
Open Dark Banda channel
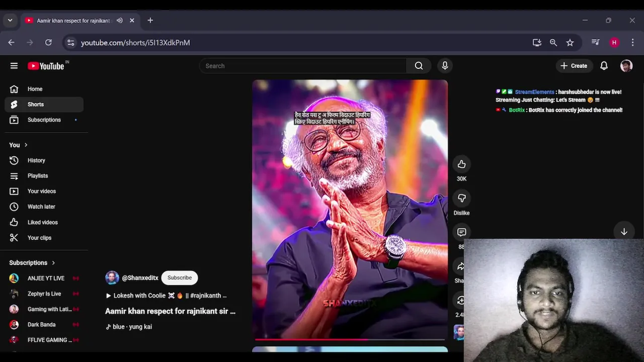click(44, 325)
